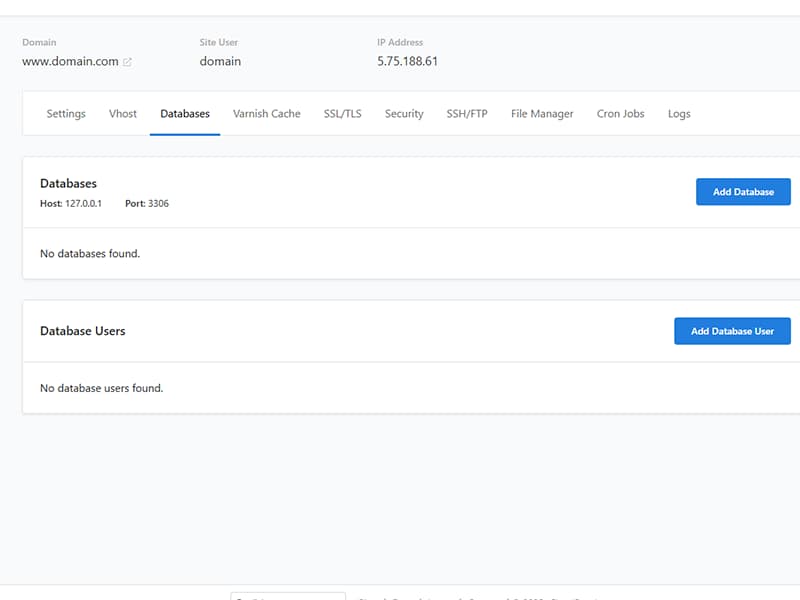Screen dimensions: 800x600
Task: Go to the Cron Jobs tab
Action: pyautogui.click(x=620, y=114)
